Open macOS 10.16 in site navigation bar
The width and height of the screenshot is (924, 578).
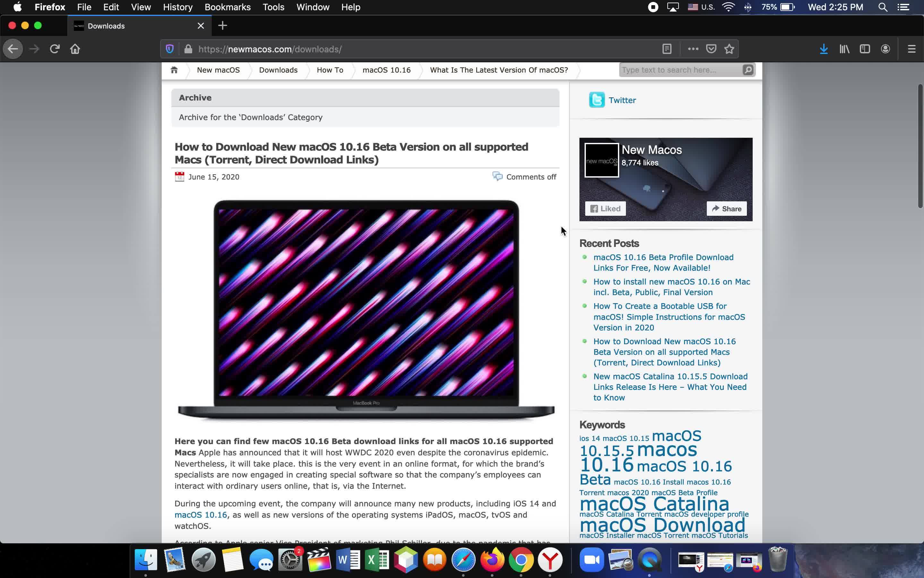point(386,70)
